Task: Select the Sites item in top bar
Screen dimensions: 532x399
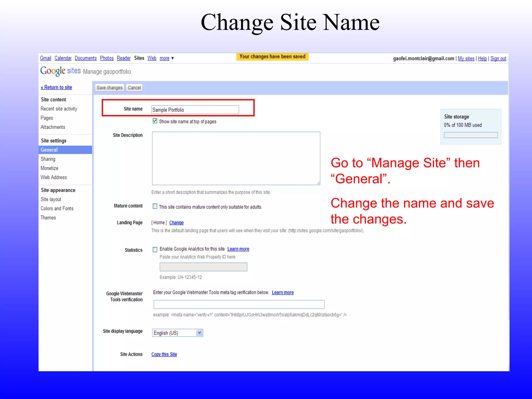Action: tap(139, 58)
